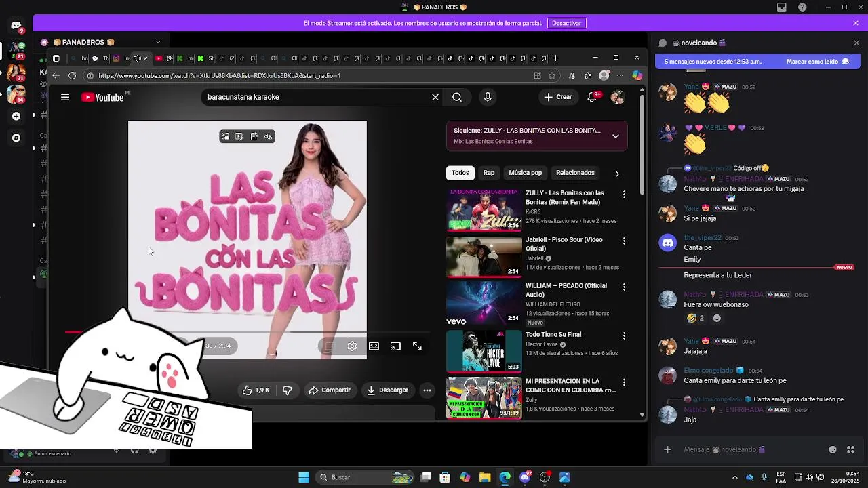Open Discord server discovery compass
The width and height of the screenshot is (868, 488).
point(16,138)
